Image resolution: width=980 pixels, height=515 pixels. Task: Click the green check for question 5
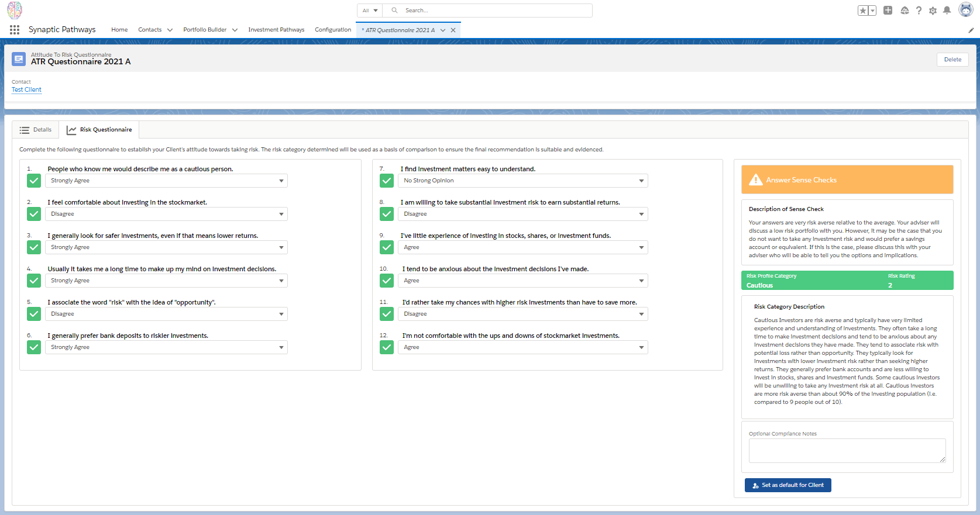(x=34, y=314)
